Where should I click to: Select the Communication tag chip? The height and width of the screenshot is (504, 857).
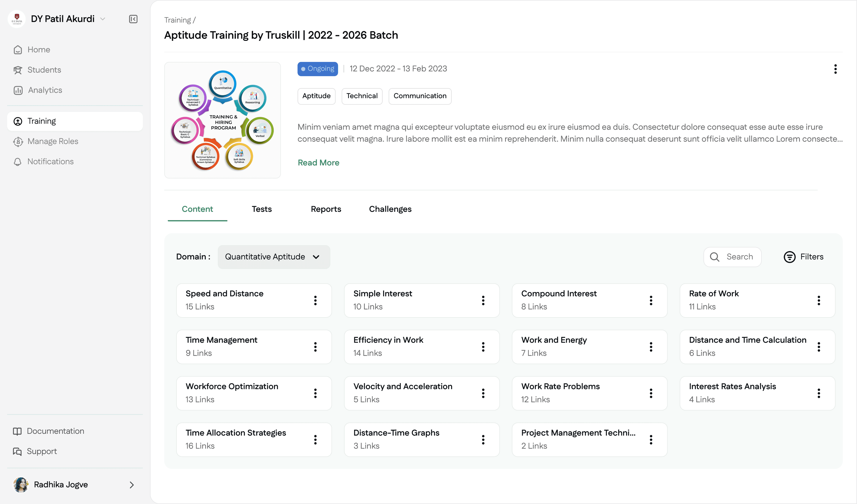[x=420, y=96]
